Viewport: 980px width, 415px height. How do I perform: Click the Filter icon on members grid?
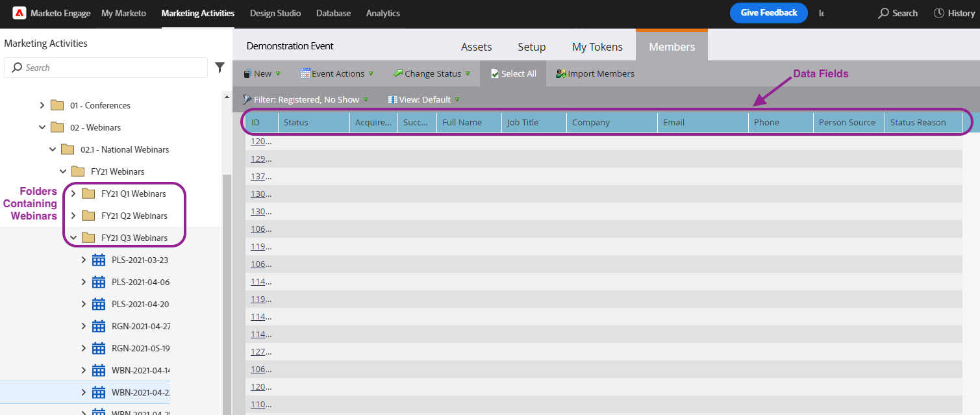click(x=247, y=99)
